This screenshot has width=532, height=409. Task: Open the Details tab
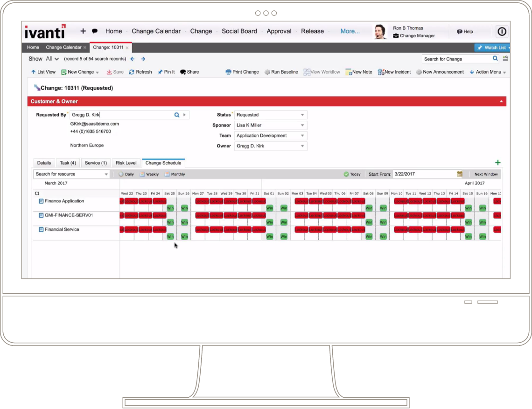[44, 163]
